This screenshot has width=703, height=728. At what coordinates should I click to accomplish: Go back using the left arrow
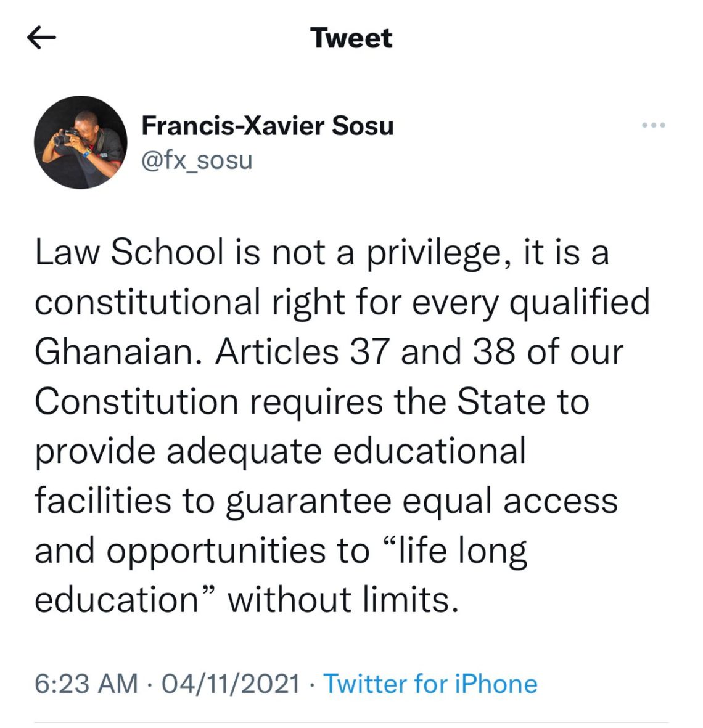tap(42, 38)
